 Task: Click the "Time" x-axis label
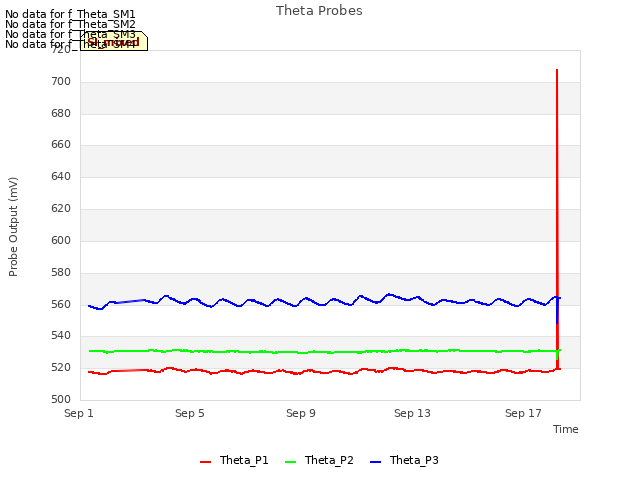click(565, 429)
